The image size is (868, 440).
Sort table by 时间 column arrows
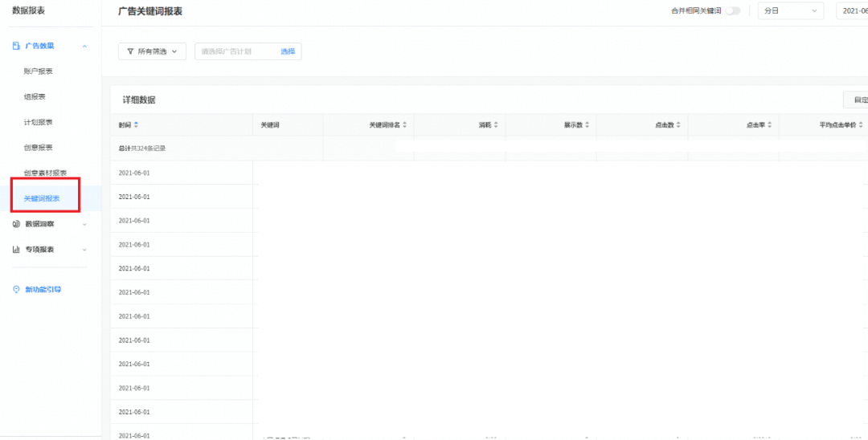click(x=136, y=125)
